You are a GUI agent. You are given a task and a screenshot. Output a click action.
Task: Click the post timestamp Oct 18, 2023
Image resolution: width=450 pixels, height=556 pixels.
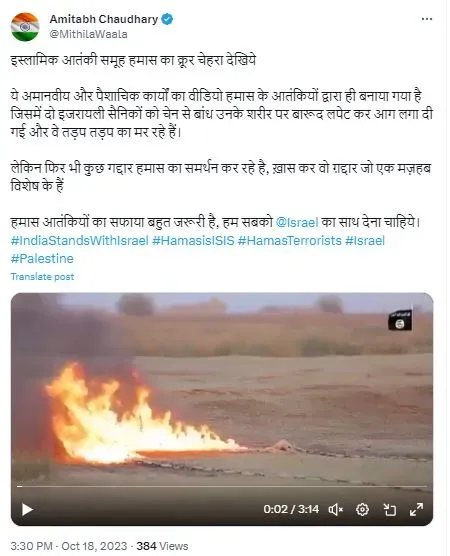pyautogui.click(x=94, y=546)
